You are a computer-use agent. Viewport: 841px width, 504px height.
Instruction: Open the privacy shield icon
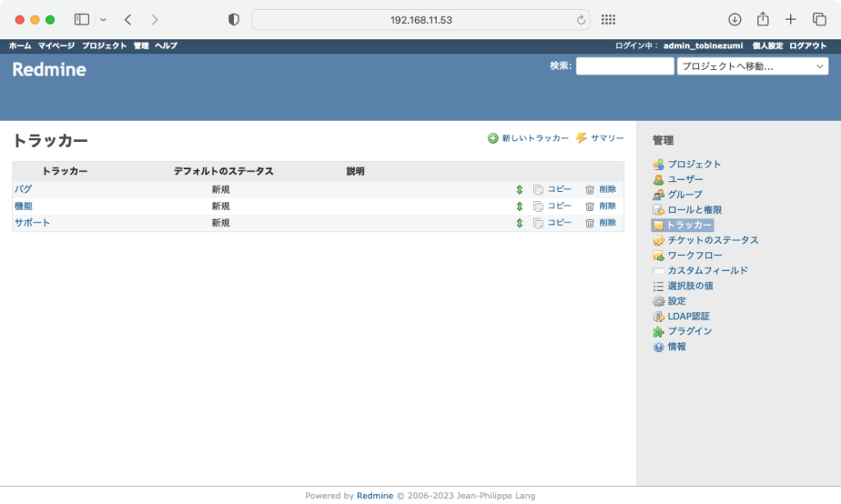(x=233, y=20)
